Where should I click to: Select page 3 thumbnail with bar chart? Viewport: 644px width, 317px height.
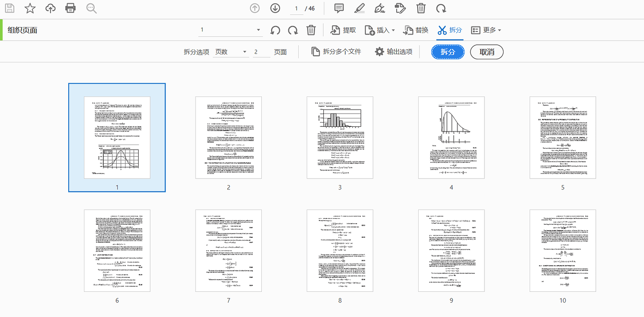click(340, 138)
